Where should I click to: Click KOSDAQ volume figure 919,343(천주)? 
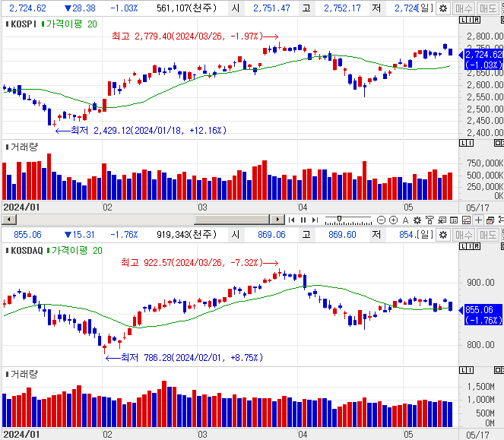click(x=186, y=235)
